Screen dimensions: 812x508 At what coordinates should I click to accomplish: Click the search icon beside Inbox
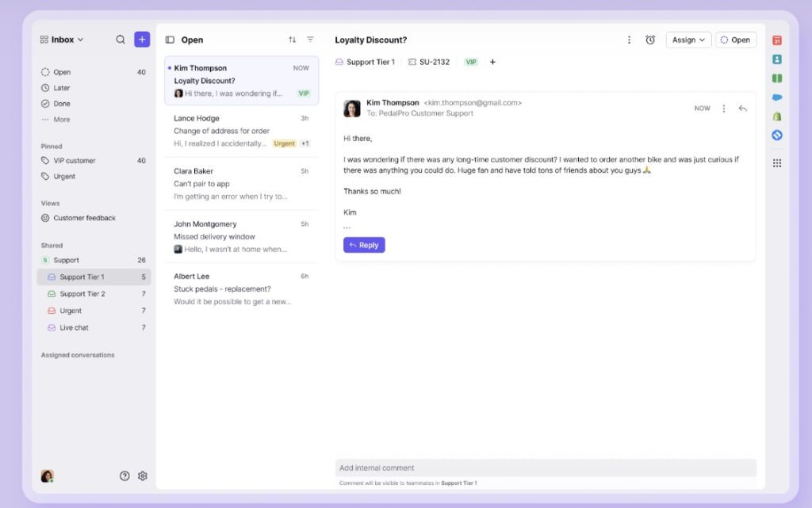[121, 39]
